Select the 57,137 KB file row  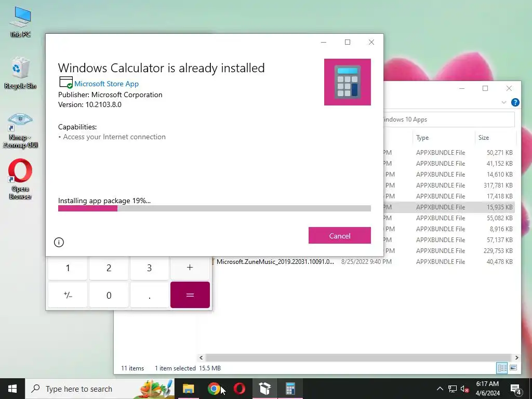tap(449, 240)
